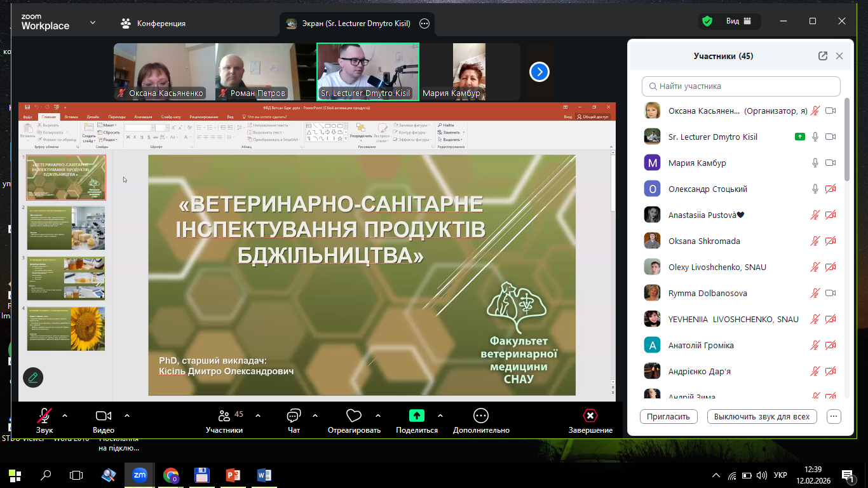Pop out the Participants panel
The height and width of the screenshot is (488, 868).
(x=823, y=56)
